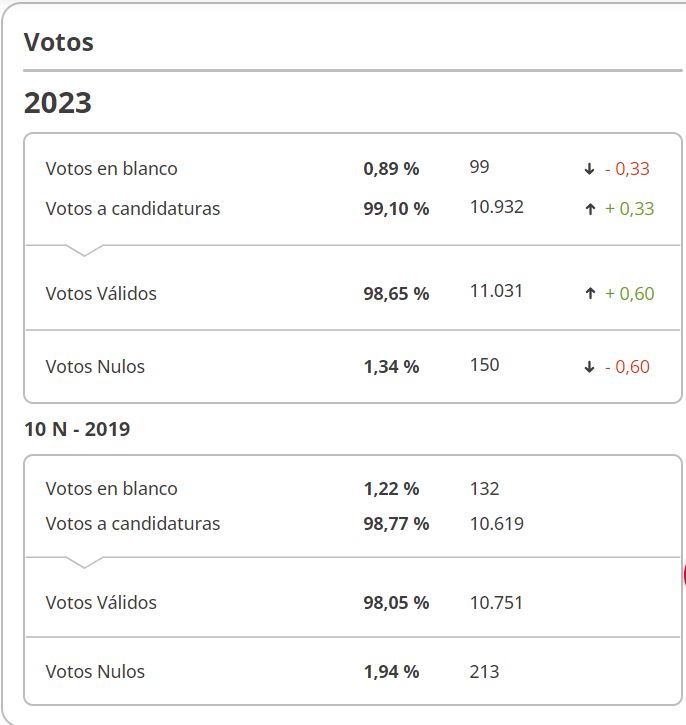Open the 2019 "Votos Nulos" row label

(95, 672)
